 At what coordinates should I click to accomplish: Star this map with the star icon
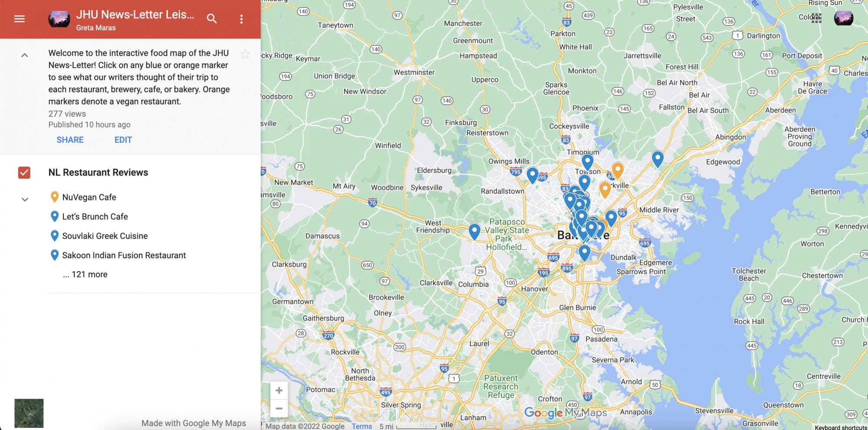(245, 54)
